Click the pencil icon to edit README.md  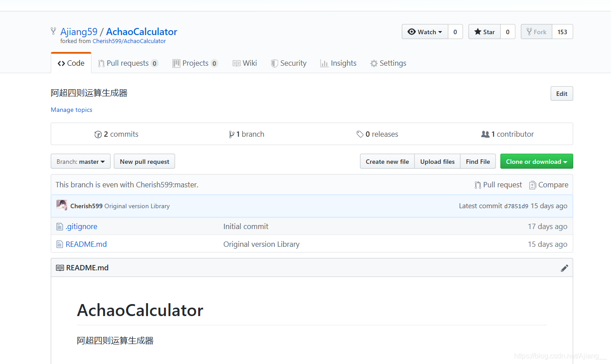tap(564, 268)
